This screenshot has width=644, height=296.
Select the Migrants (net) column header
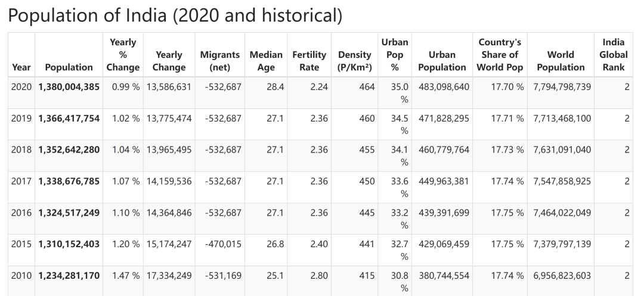219,61
